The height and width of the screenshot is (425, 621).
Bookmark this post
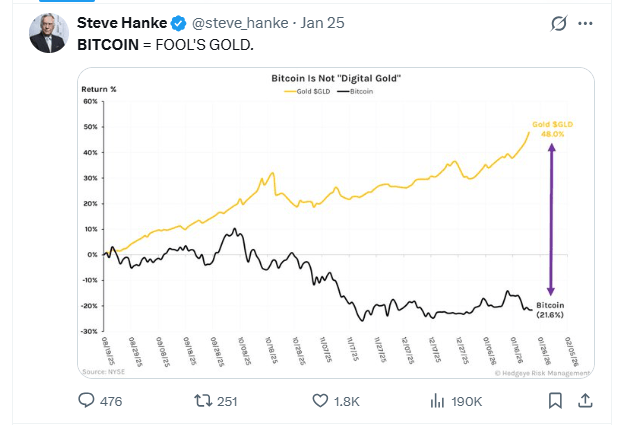click(x=555, y=400)
